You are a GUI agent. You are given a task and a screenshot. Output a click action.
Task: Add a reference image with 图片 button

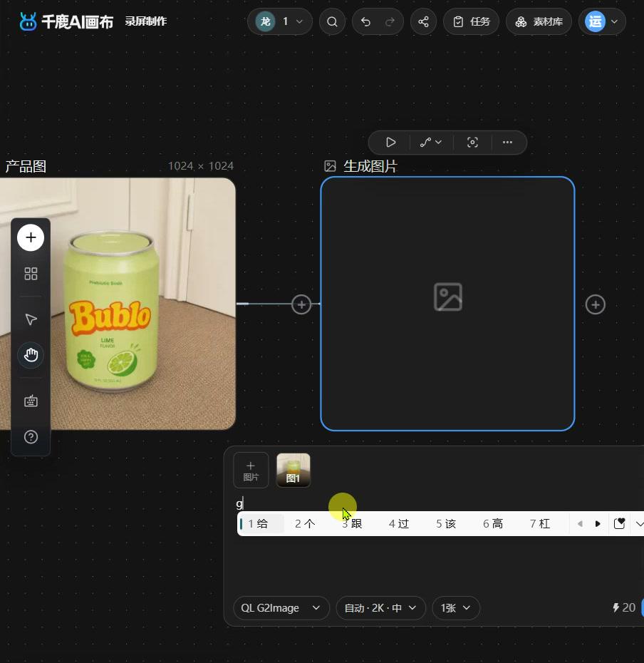tap(251, 471)
